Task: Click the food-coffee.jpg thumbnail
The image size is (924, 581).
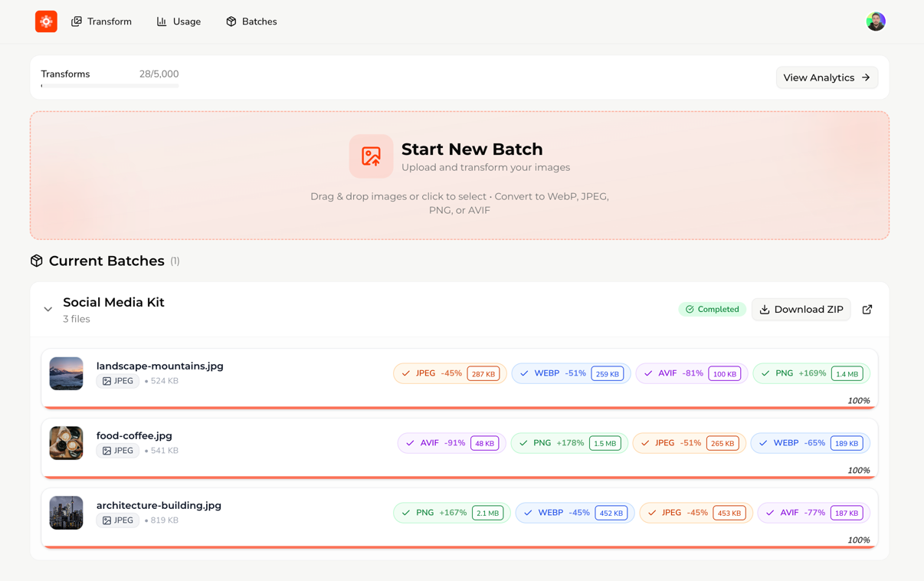Action: click(x=67, y=443)
